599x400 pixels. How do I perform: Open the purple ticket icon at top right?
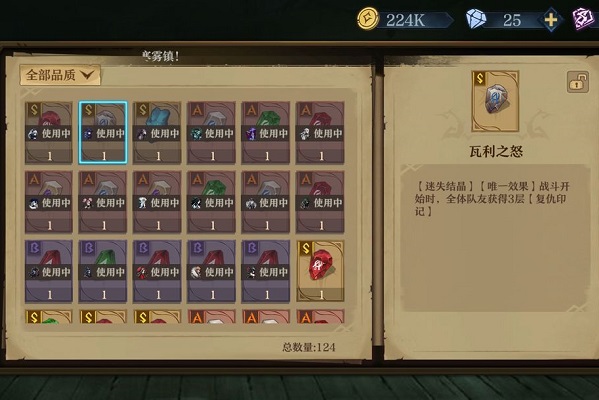[583, 19]
